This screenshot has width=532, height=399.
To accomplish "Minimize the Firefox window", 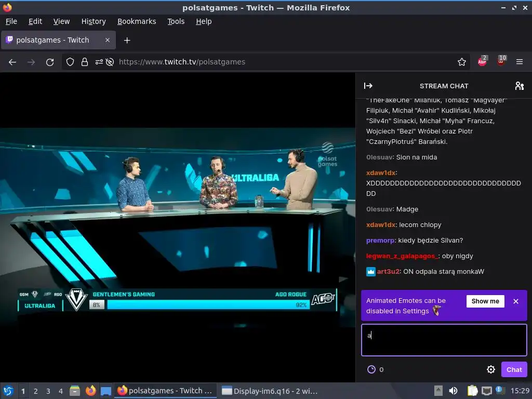I will (503, 7).
